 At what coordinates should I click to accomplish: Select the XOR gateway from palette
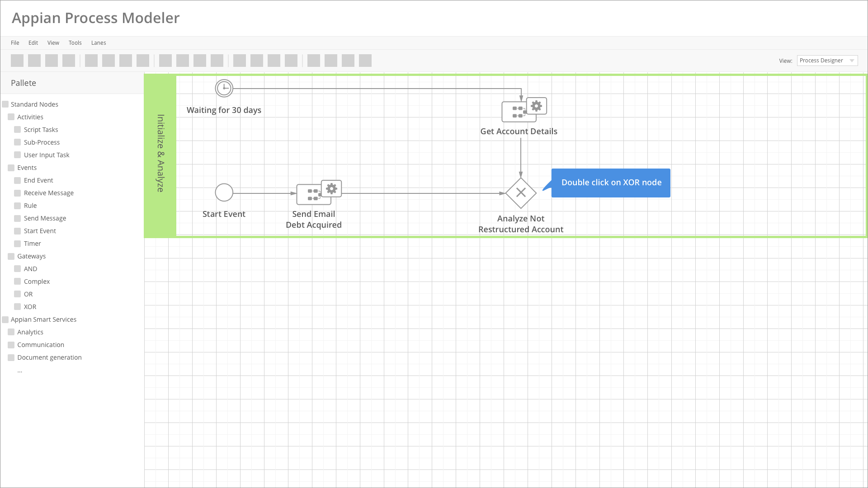(30, 306)
